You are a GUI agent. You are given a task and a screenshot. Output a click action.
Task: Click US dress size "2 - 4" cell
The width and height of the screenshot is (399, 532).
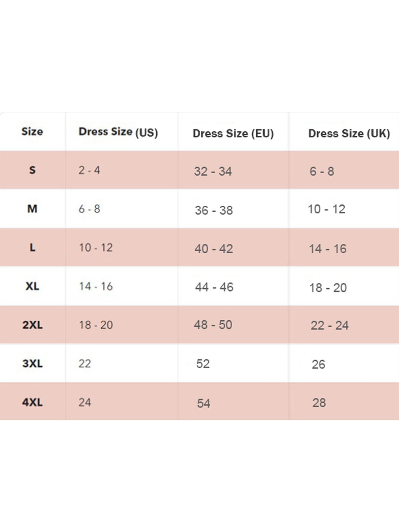pos(89,170)
